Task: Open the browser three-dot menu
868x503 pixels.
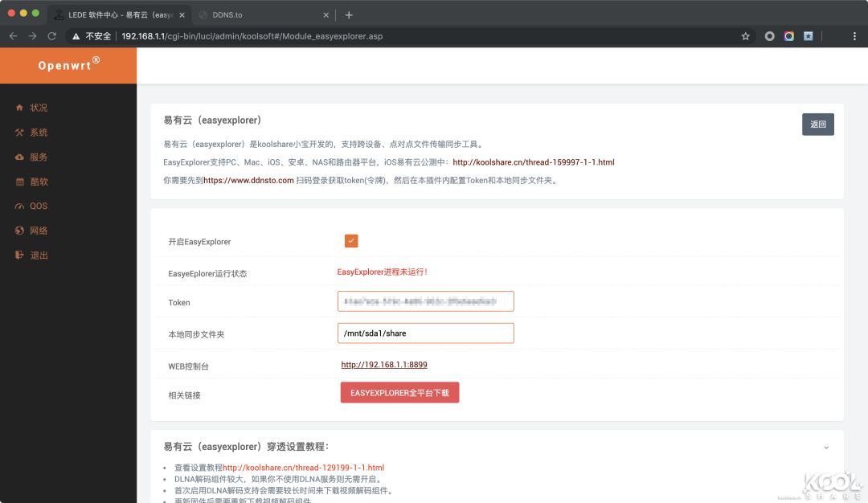Action: (854, 35)
